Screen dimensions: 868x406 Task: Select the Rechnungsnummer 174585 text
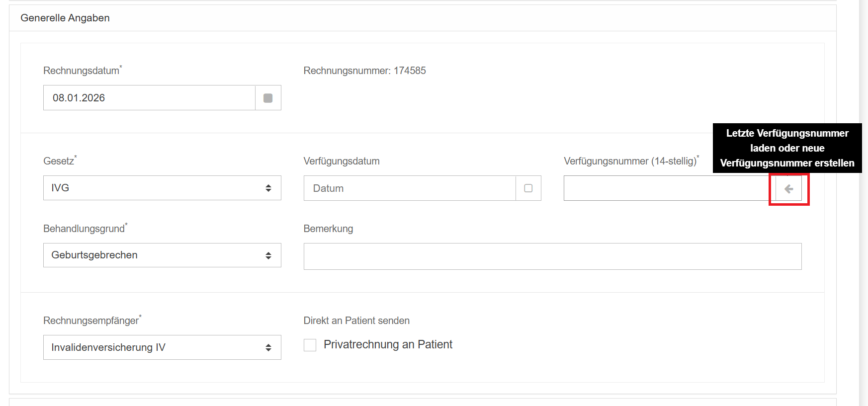(x=364, y=71)
